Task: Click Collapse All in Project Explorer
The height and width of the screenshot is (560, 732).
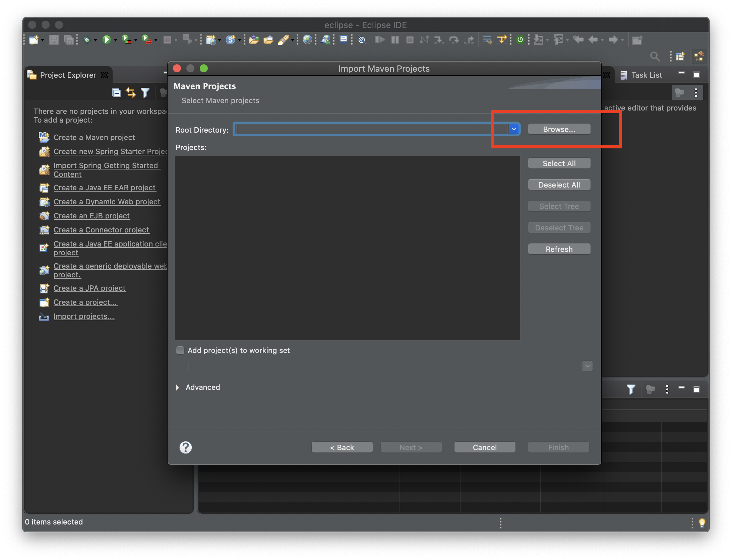Action: pyautogui.click(x=116, y=92)
